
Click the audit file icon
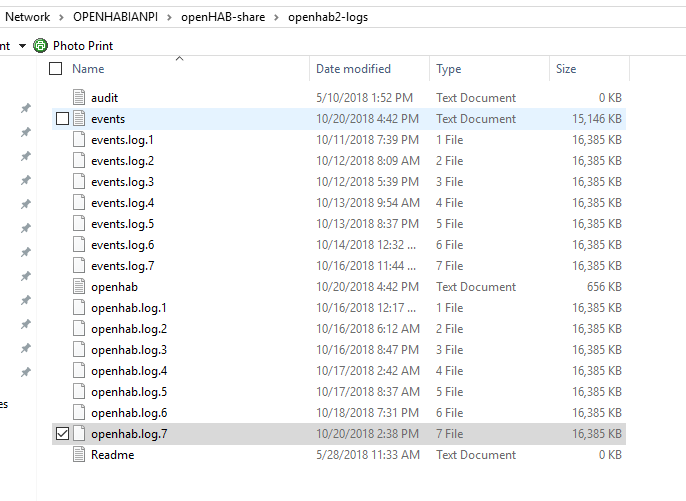[80, 98]
